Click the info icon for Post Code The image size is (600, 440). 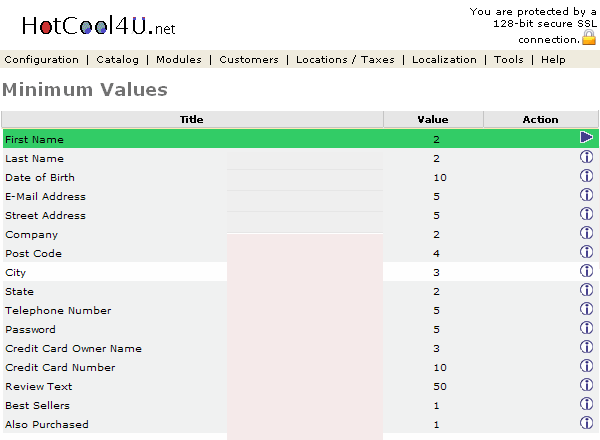587,252
